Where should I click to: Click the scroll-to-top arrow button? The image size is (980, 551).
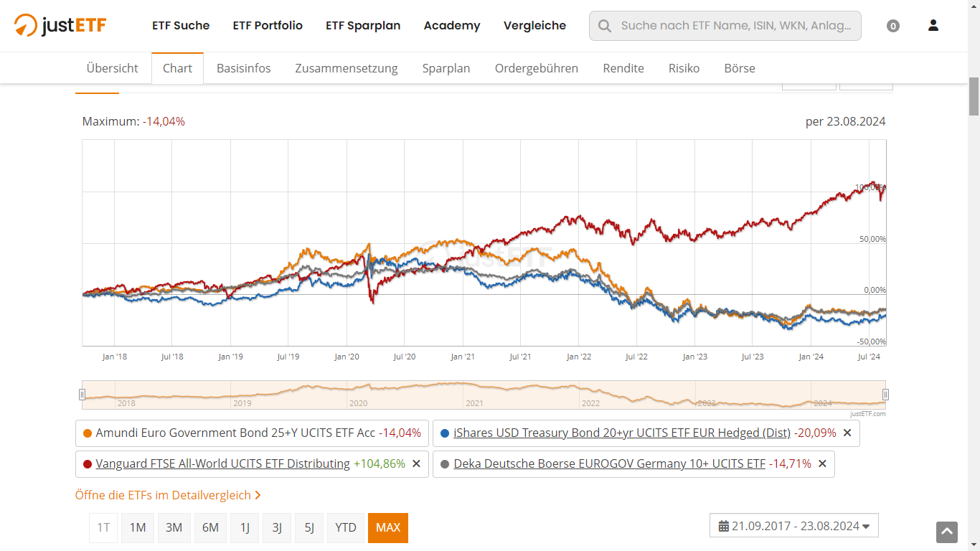(947, 532)
